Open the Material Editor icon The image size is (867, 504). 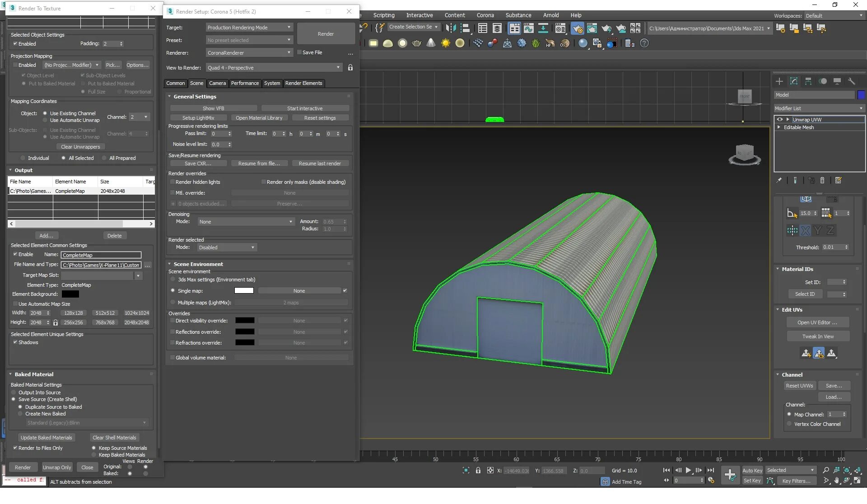pos(560,28)
